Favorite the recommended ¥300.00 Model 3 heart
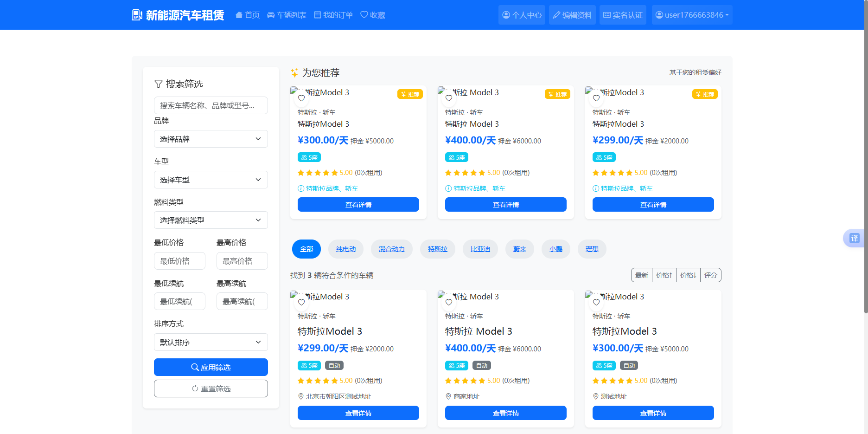This screenshot has width=868, height=434. pyautogui.click(x=301, y=98)
